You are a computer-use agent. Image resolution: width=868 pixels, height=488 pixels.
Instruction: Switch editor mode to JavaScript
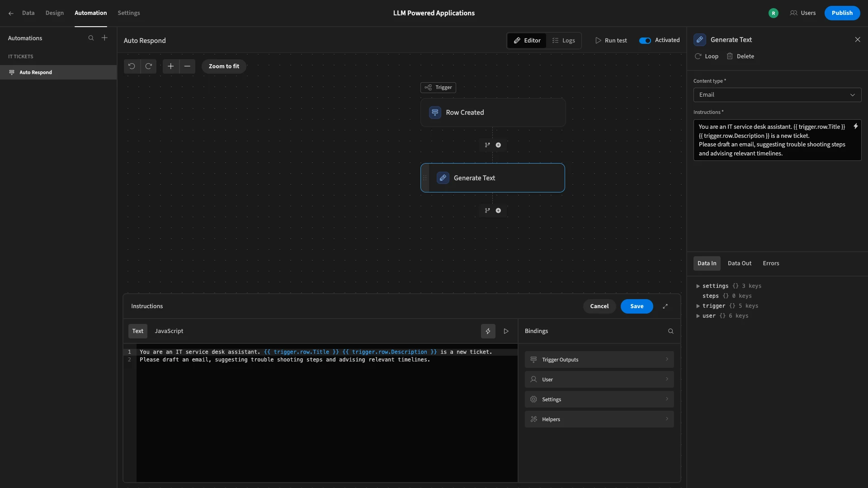tap(169, 331)
